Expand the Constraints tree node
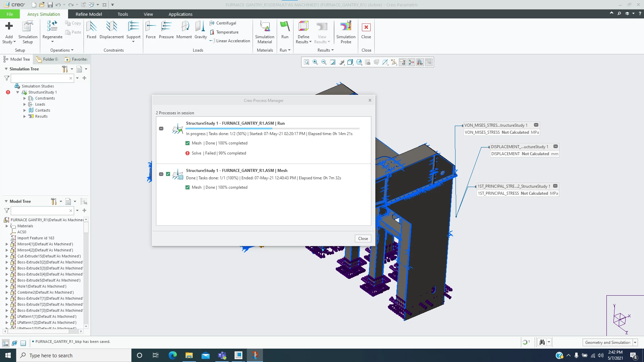 (24, 99)
